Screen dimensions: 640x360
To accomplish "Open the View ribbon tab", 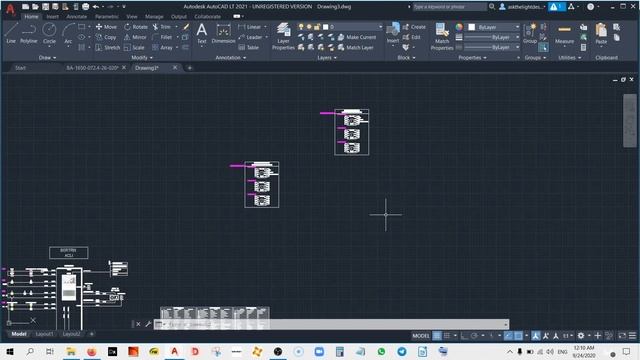I will pos(132,17).
